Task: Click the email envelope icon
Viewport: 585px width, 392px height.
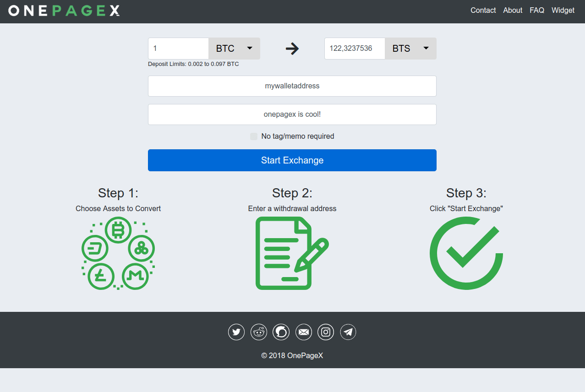Action: pyautogui.click(x=303, y=332)
